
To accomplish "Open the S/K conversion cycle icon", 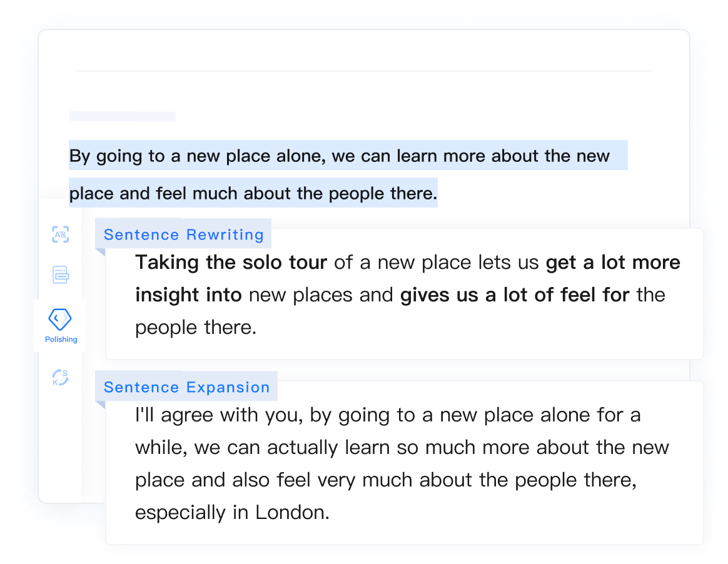I will [60, 378].
